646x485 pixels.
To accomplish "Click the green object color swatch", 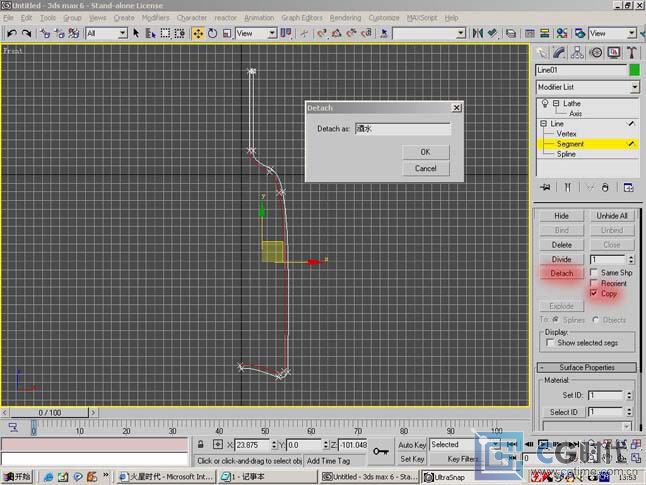I will click(634, 70).
